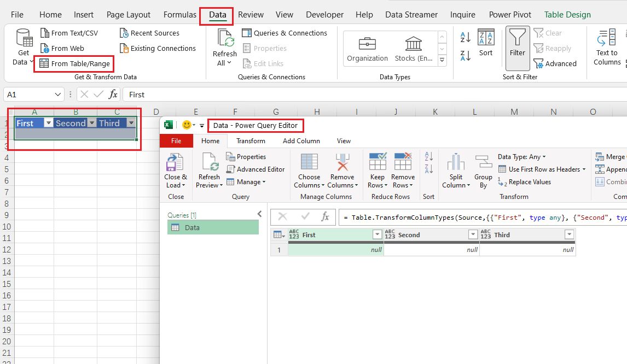
Task: Click null cell under First column
Action: coord(335,250)
